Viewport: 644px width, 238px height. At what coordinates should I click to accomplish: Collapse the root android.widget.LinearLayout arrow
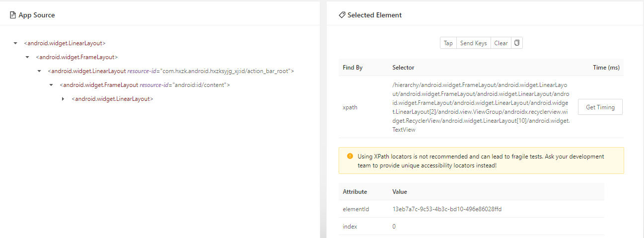coord(15,43)
